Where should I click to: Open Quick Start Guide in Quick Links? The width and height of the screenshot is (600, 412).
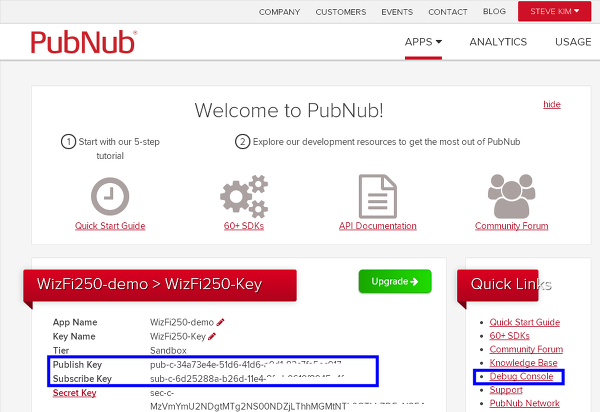pyautogui.click(x=525, y=322)
